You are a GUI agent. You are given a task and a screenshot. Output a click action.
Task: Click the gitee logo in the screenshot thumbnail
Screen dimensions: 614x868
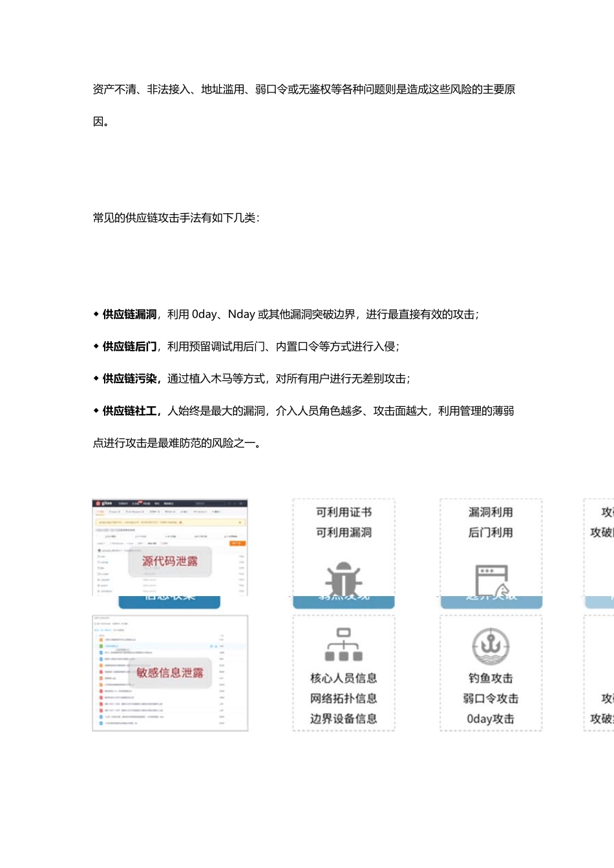point(104,503)
